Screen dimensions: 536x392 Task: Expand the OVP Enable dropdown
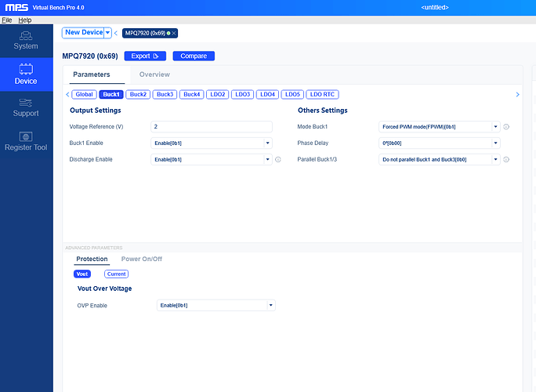coord(215,305)
